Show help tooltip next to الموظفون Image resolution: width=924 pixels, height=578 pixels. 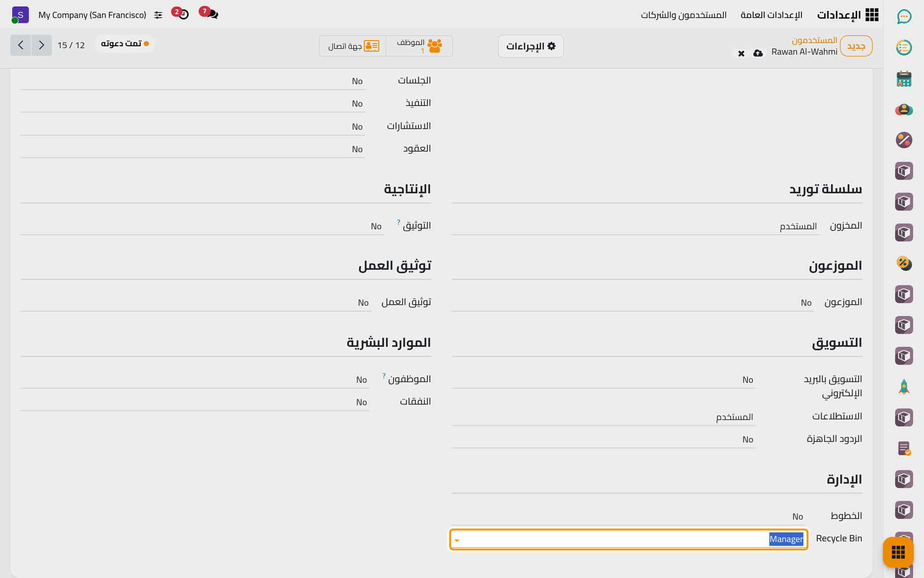384,375
